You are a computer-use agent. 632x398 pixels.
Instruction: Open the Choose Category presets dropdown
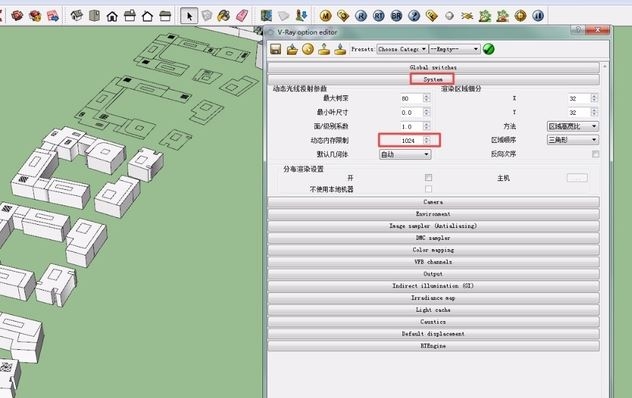pyautogui.click(x=402, y=49)
